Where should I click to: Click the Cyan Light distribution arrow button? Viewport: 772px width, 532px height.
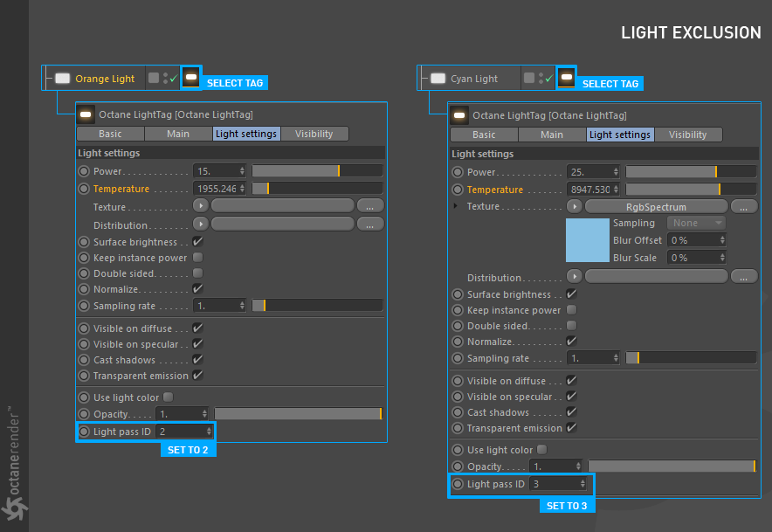[x=575, y=277]
